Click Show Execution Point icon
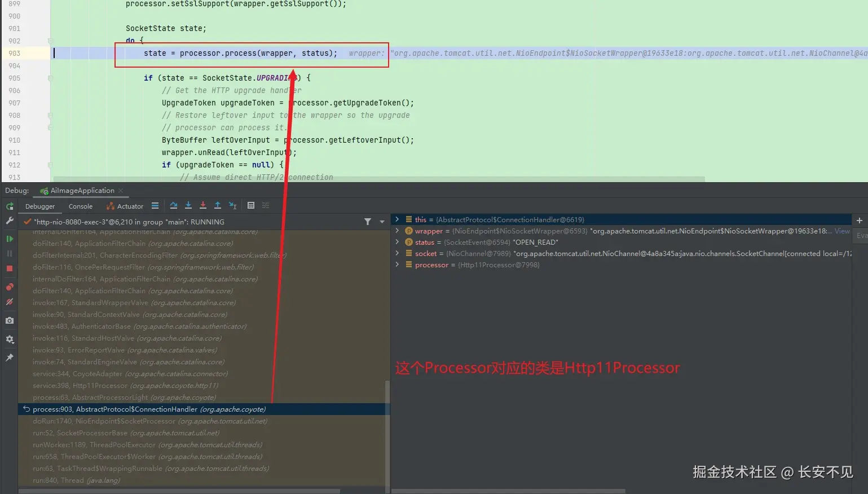Screen dimensions: 868x494 tap(155, 206)
